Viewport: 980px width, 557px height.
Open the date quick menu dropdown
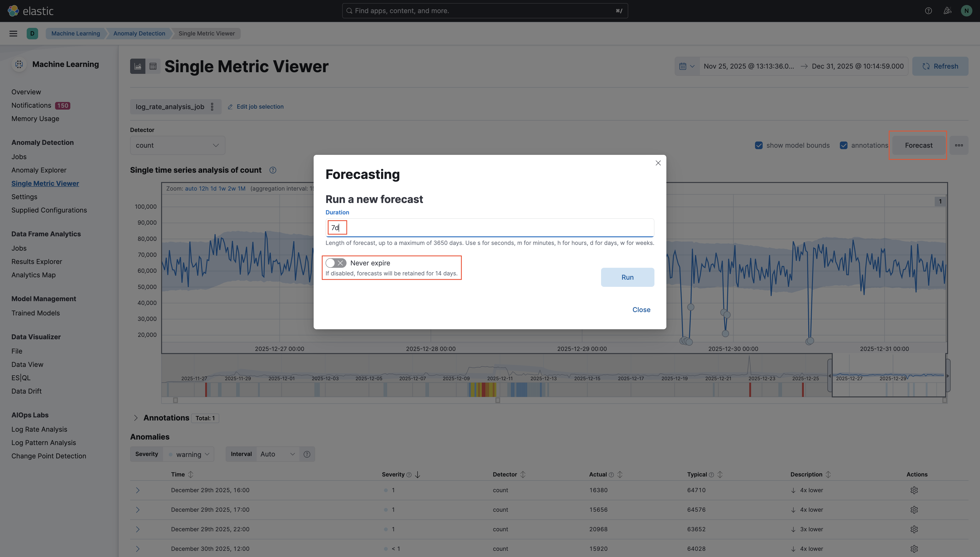click(x=687, y=66)
